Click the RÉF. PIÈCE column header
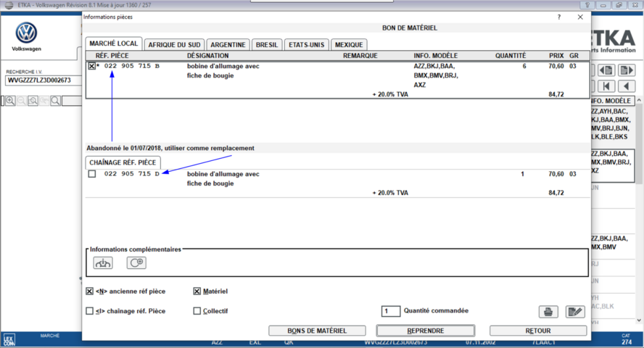 pyautogui.click(x=112, y=56)
